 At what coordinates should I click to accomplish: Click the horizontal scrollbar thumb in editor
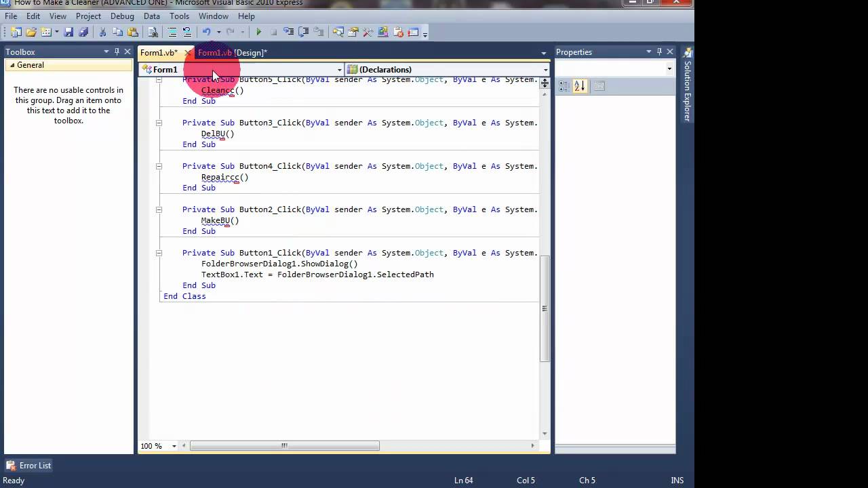coord(284,446)
